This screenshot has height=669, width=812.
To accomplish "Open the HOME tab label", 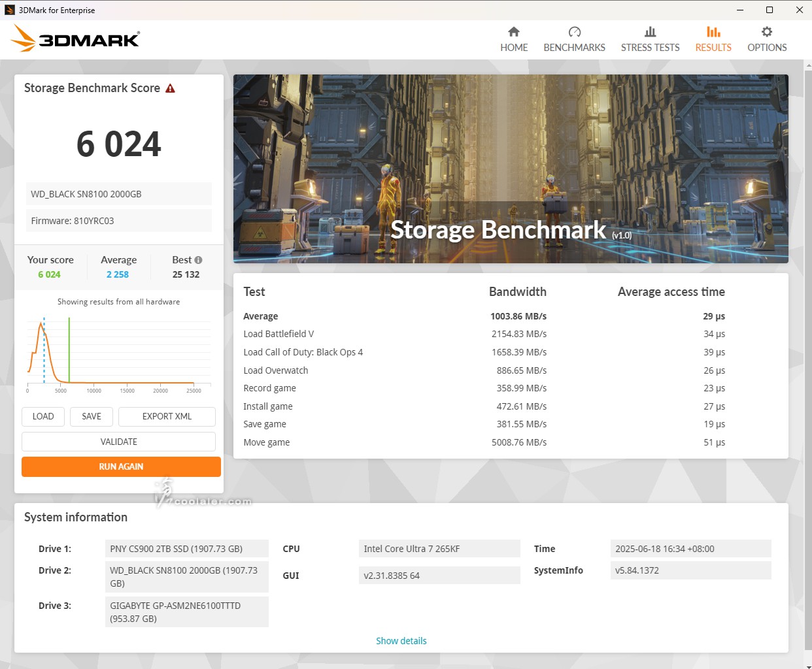I will point(514,48).
